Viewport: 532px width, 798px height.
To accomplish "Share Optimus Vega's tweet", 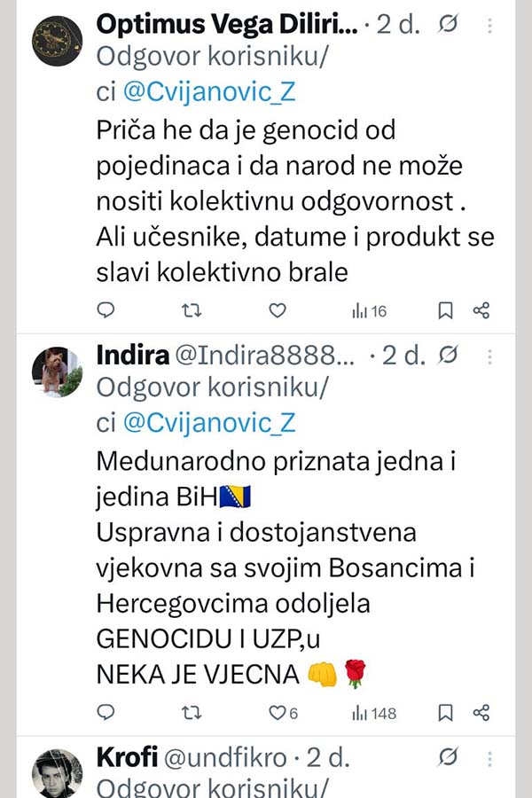I will (x=481, y=310).
